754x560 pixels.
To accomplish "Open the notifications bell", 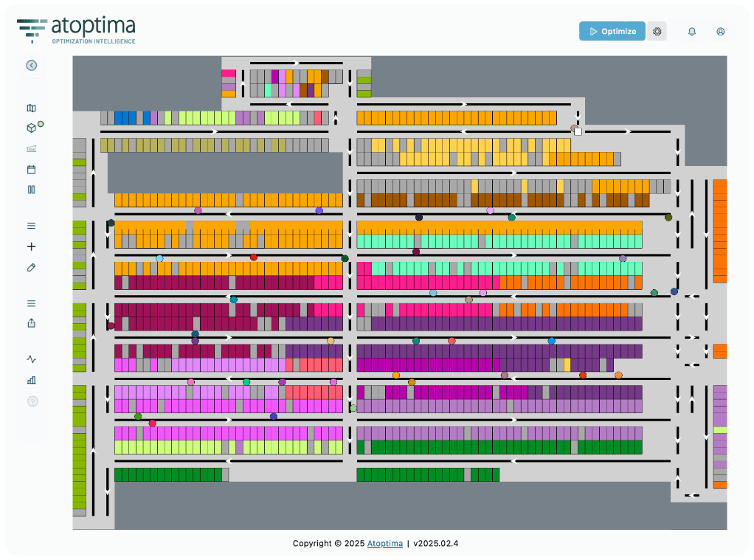I will point(691,31).
